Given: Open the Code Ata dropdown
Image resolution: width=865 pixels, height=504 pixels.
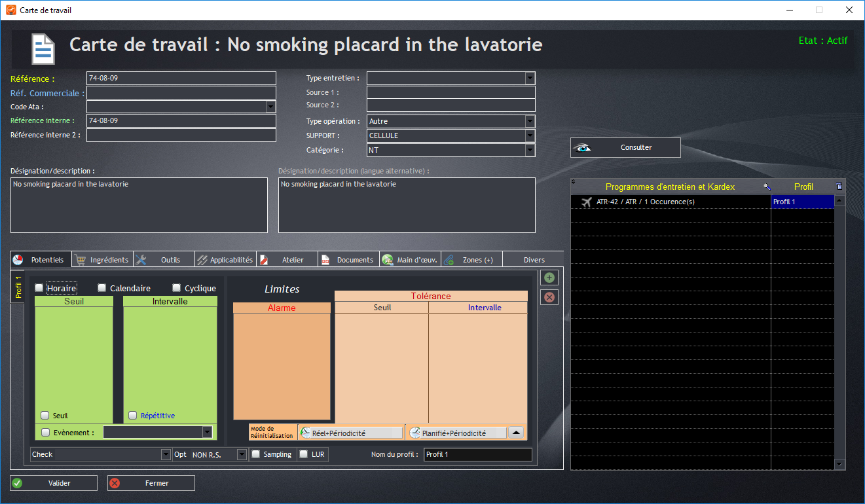Looking at the screenshot, I should tap(270, 107).
